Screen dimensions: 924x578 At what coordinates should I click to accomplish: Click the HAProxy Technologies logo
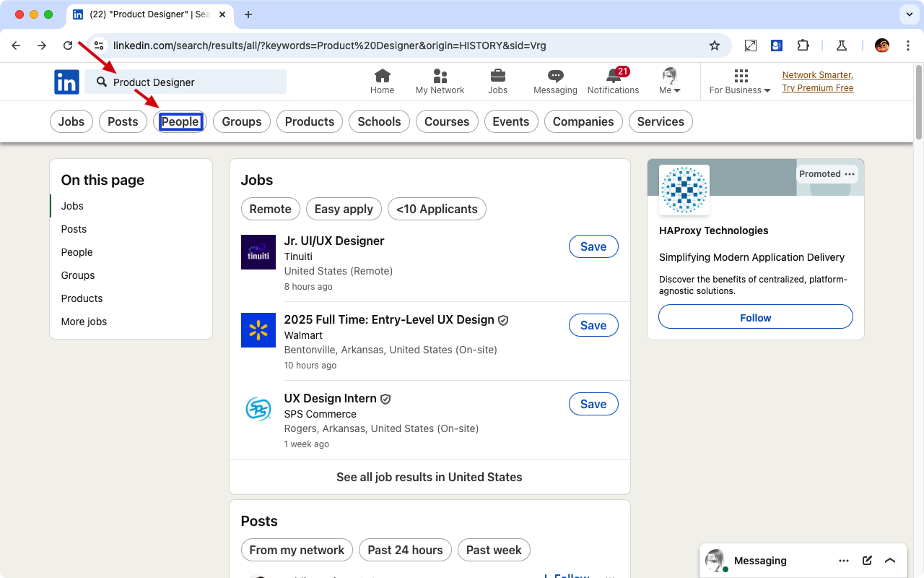[684, 190]
